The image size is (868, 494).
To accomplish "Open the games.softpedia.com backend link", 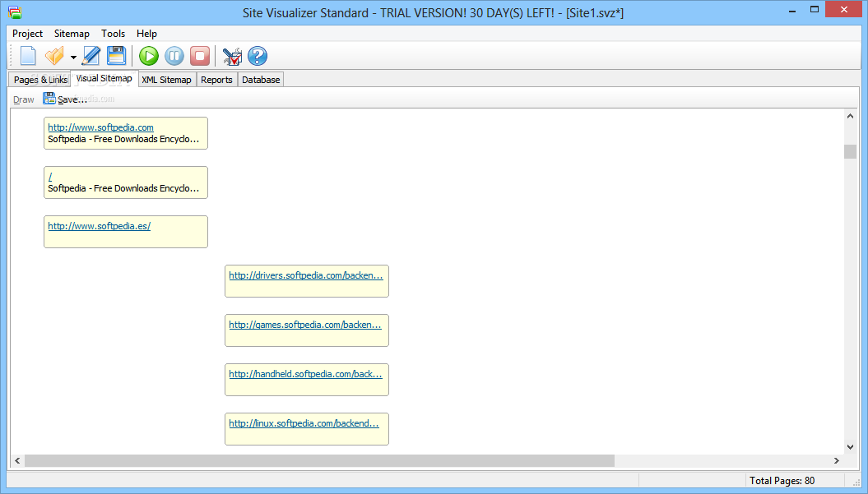I will click(x=305, y=325).
